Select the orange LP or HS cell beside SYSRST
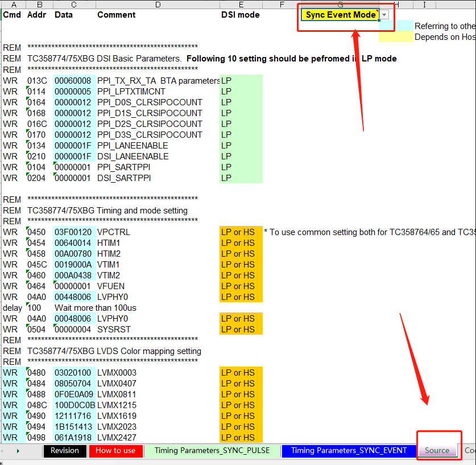Screen dimensions: 476x465 [x=237, y=329]
